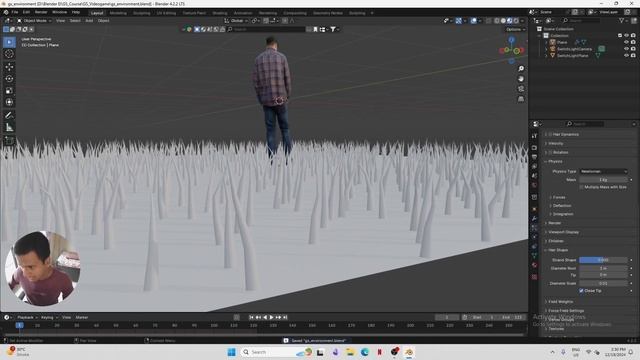Image resolution: width=640 pixels, height=360 pixels.
Task: Toggle the camera view icon
Action: tap(521, 89)
